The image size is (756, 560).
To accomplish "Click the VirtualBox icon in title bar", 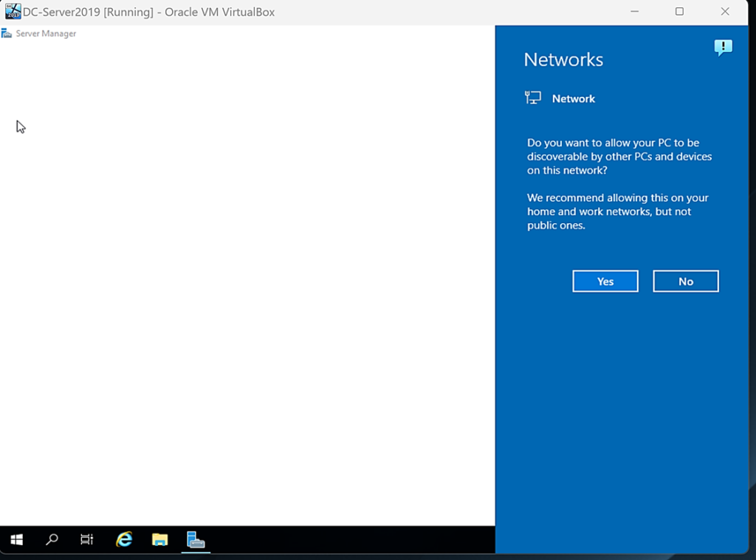I will coord(13,12).
